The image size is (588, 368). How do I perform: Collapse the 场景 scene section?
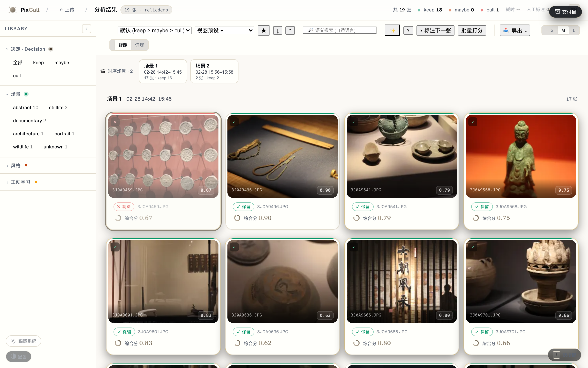point(17,94)
